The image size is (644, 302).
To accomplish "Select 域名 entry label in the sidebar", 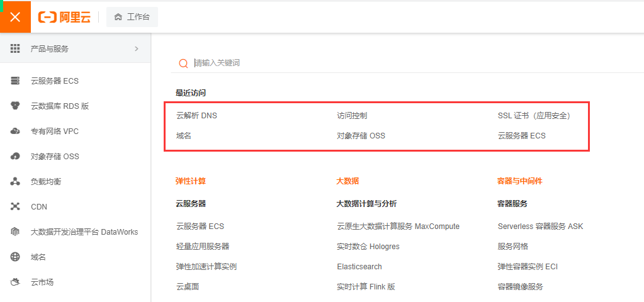I will point(38,257).
